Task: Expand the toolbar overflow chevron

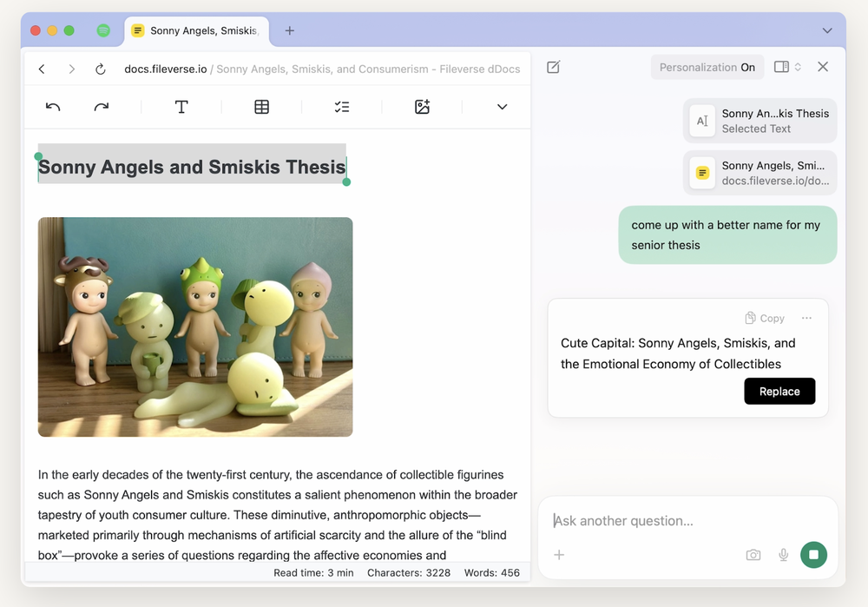Action: (502, 106)
